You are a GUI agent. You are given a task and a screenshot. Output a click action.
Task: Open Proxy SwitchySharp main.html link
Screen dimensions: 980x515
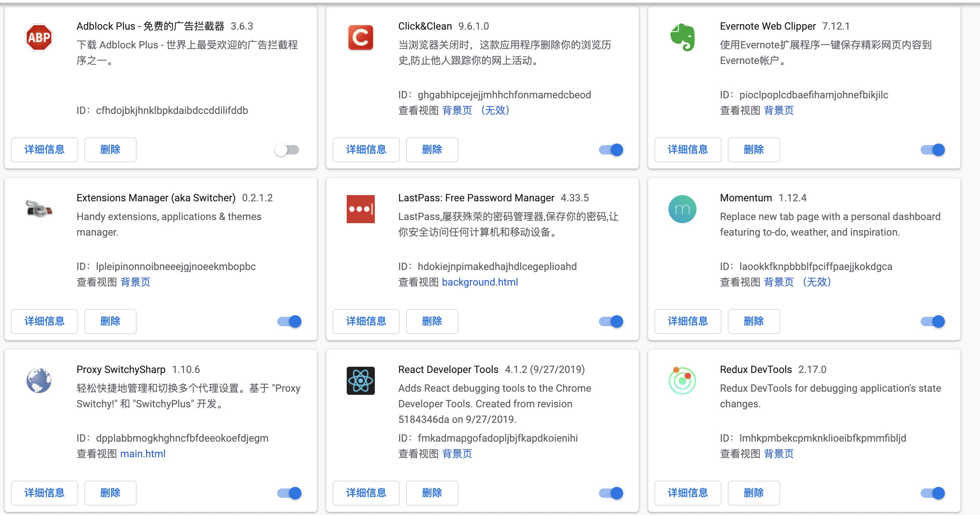click(143, 454)
